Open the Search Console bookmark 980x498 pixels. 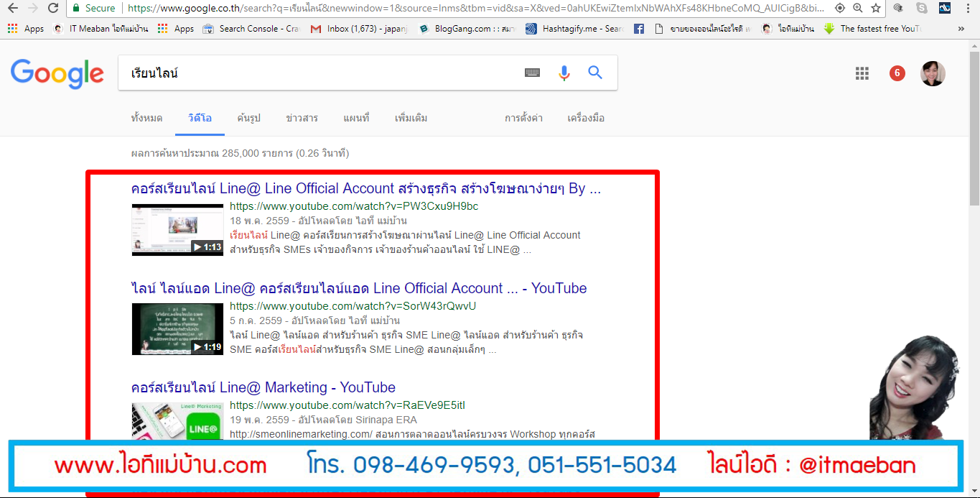pyautogui.click(x=251, y=29)
